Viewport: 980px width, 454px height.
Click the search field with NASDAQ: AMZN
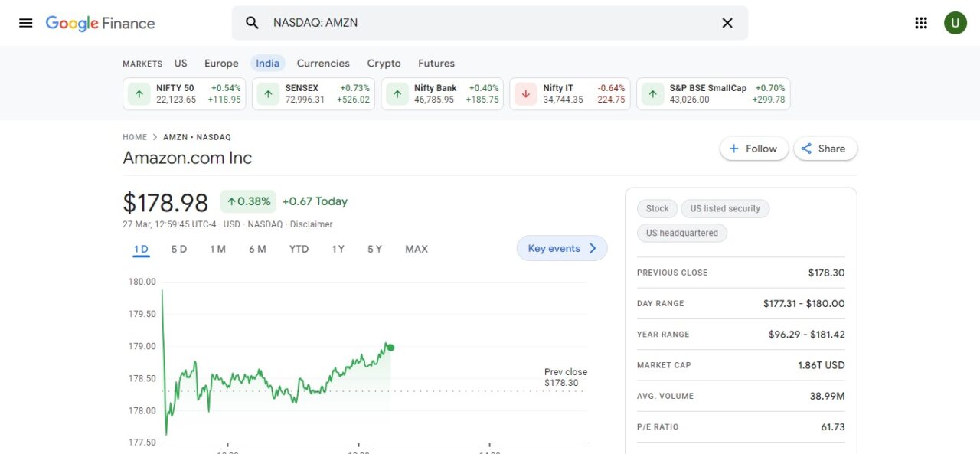(490, 23)
